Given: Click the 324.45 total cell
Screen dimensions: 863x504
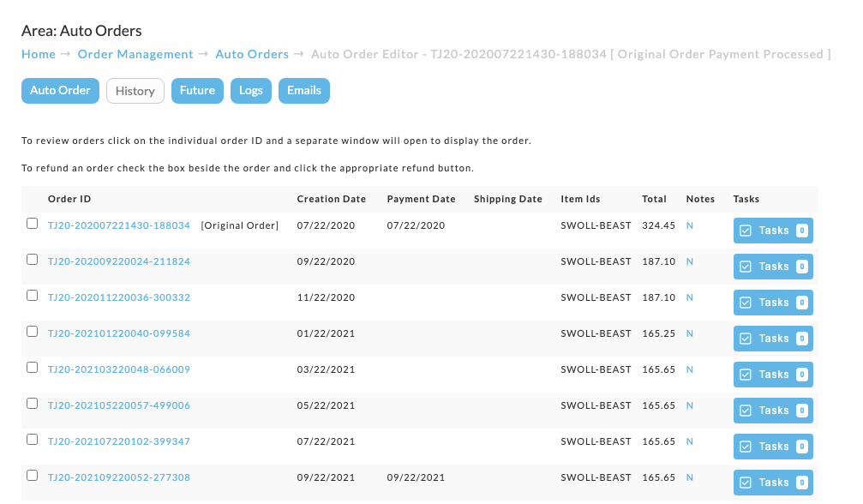Looking at the screenshot, I should click(658, 225).
